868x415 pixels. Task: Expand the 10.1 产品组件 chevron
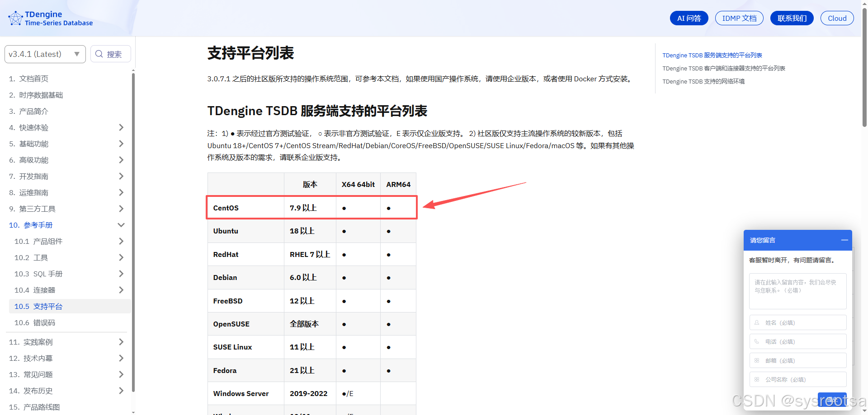click(x=121, y=241)
